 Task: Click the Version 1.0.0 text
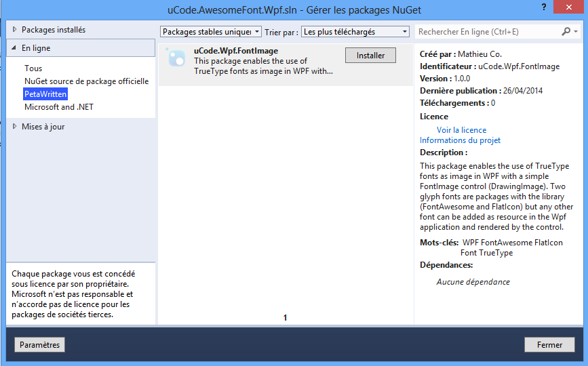tap(445, 79)
